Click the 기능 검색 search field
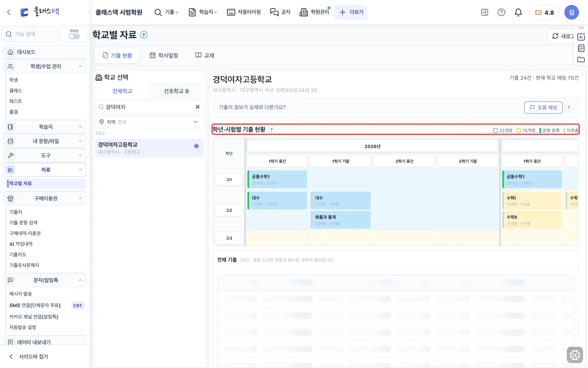This screenshot has height=368, width=588. [30, 34]
